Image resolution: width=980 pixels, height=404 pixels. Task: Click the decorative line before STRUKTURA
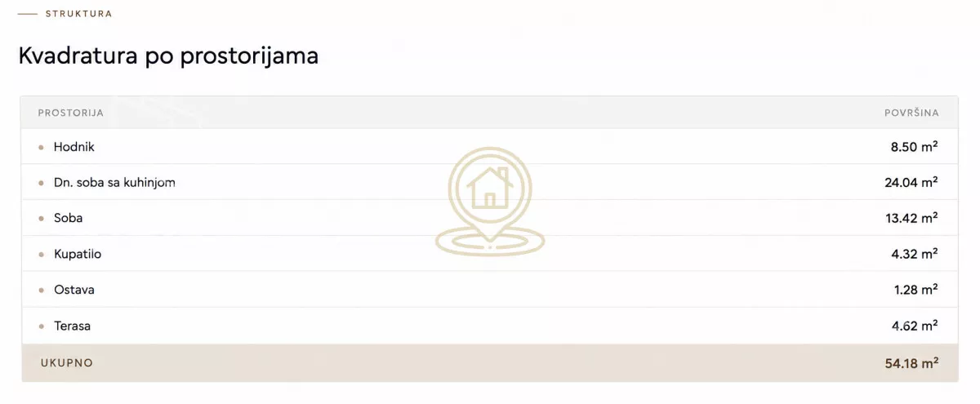point(28,14)
